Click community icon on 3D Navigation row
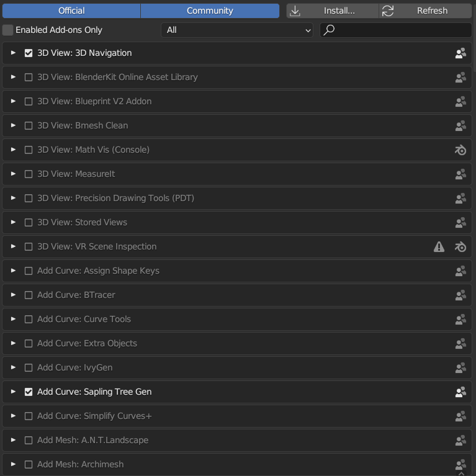This screenshot has width=476, height=476. (x=460, y=53)
